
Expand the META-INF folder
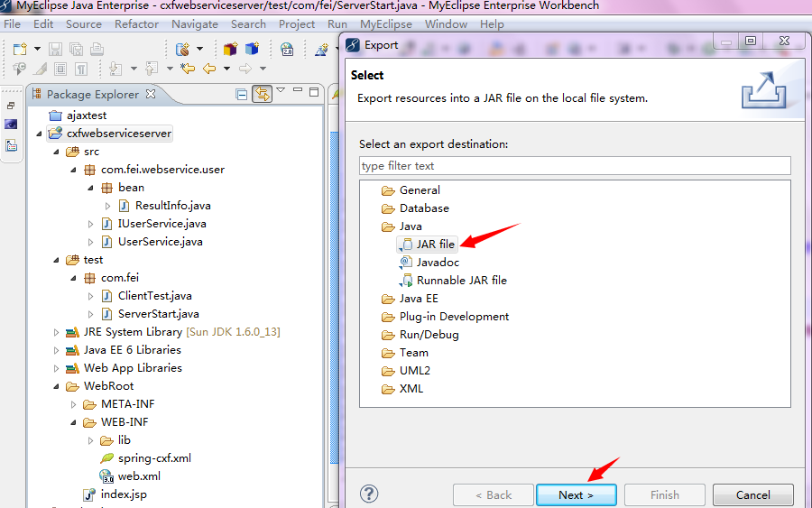(73, 404)
